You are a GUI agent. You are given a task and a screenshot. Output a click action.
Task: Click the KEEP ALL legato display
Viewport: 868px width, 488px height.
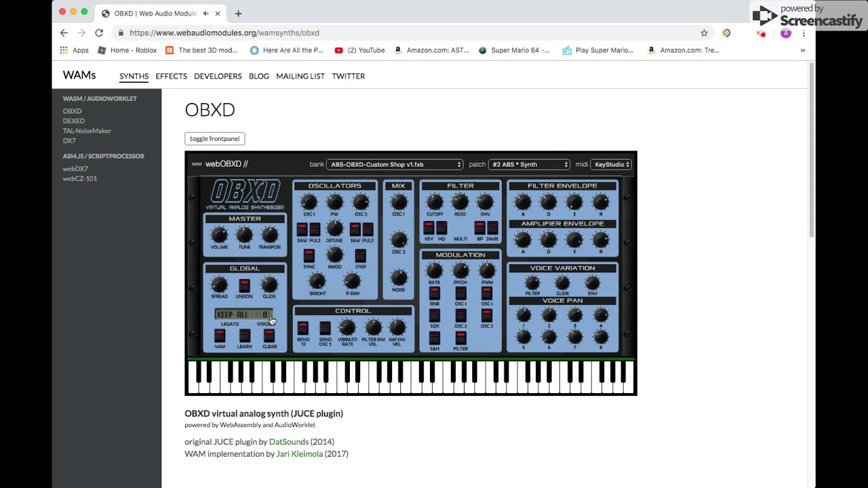[x=243, y=314]
